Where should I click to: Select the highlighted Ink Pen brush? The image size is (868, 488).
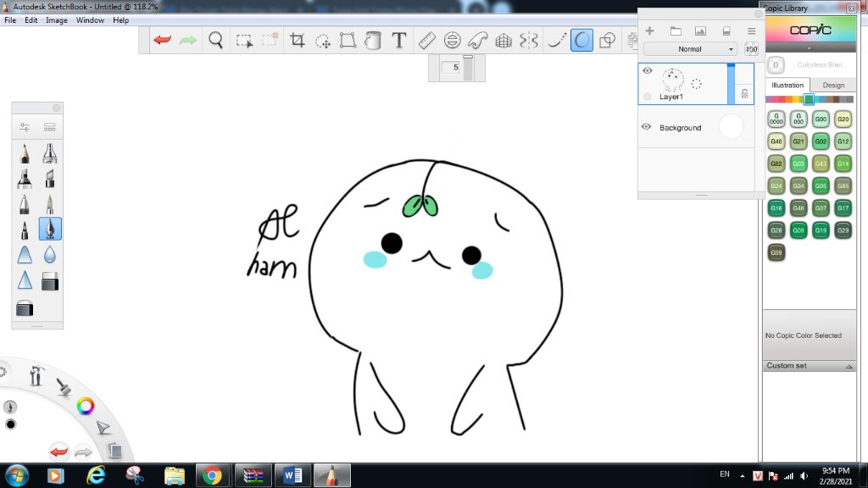pyautogui.click(x=50, y=229)
